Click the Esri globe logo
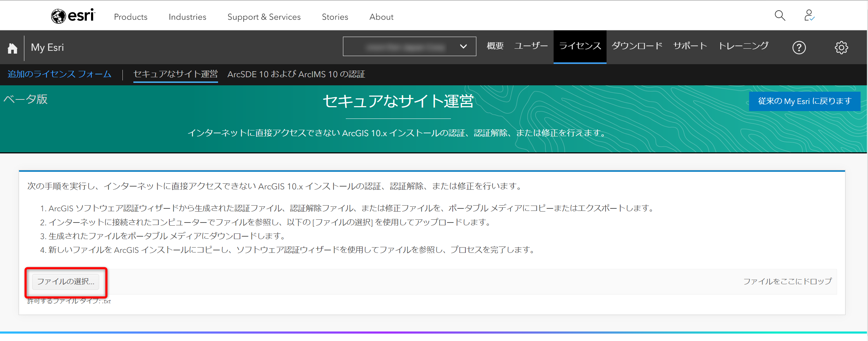The height and width of the screenshot is (341, 868). pos(73,16)
